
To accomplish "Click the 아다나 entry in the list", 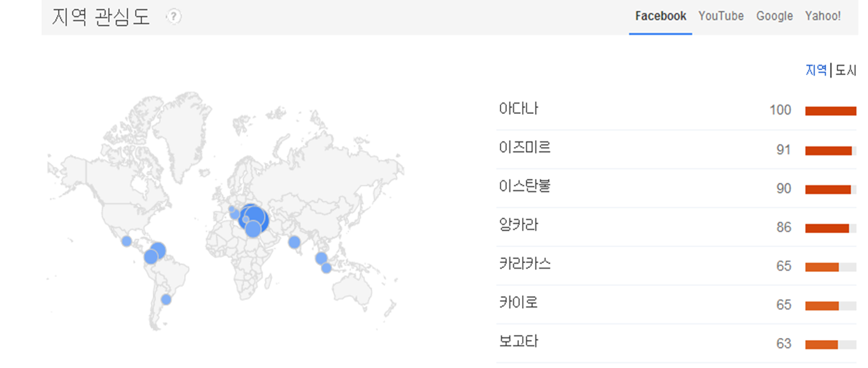I will tap(519, 110).
